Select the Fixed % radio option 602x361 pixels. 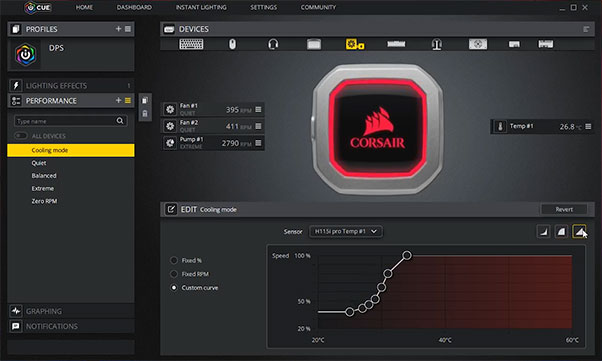click(174, 260)
